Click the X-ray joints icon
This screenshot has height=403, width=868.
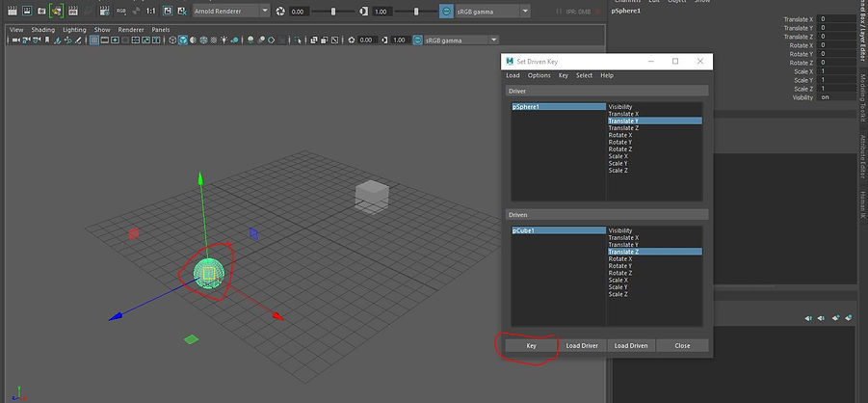334,40
